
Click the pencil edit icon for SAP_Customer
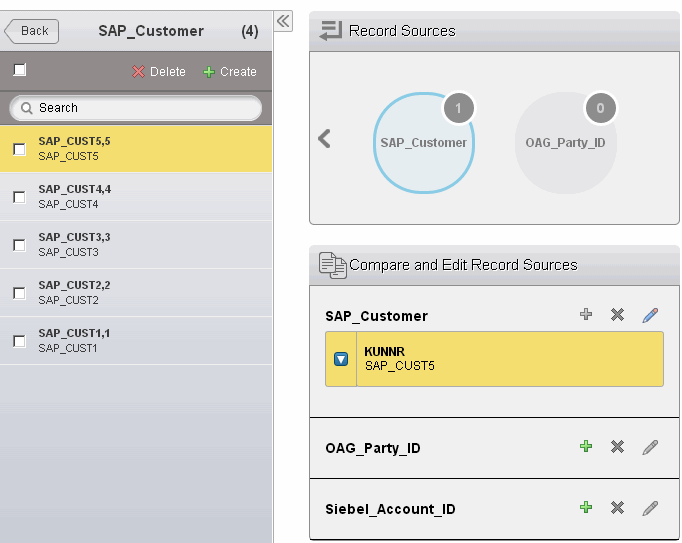tap(650, 315)
